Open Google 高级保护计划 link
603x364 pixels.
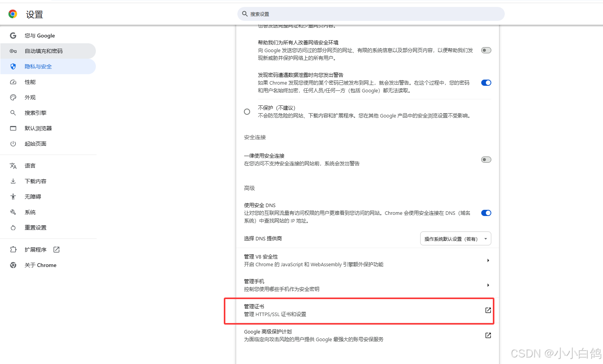[488, 335]
